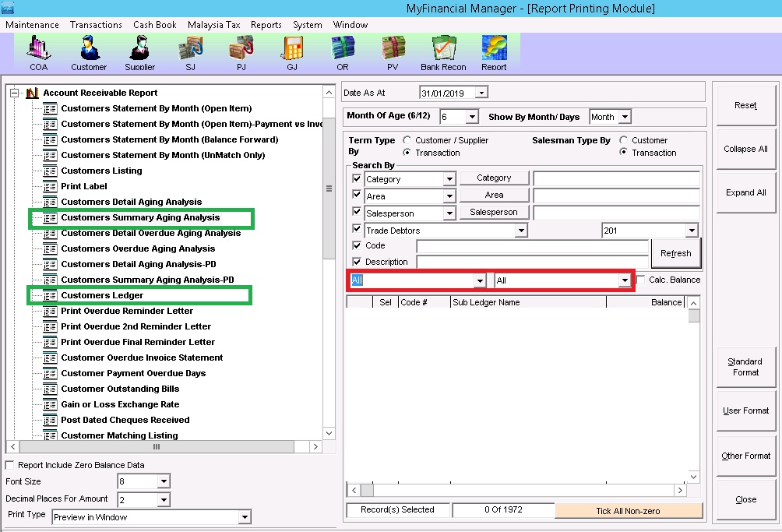782x532 pixels.
Task: Click the GJ calculator icon
Action: point(292,52)
